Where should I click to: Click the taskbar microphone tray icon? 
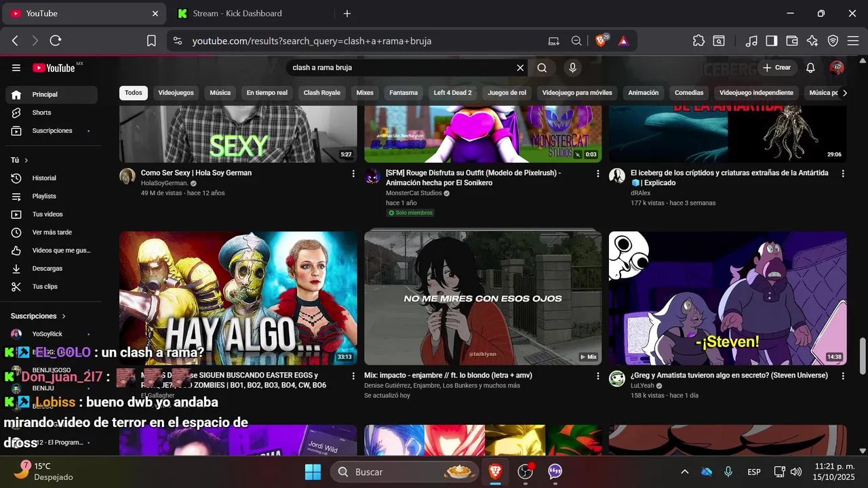tap(728, 472)
